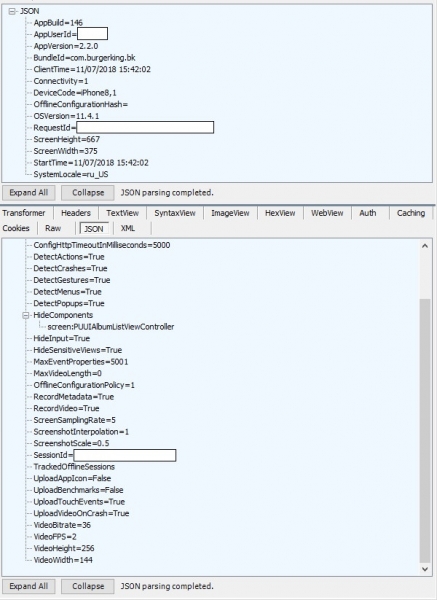Switch to the ImageView tab
Viewport: 437px width, 600px height.
[x=230, y=213]
